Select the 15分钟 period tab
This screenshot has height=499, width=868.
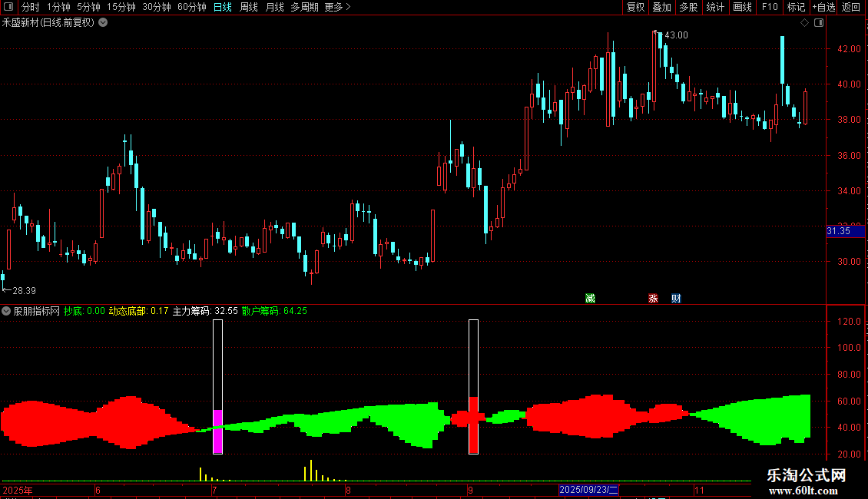coord(121,7)
